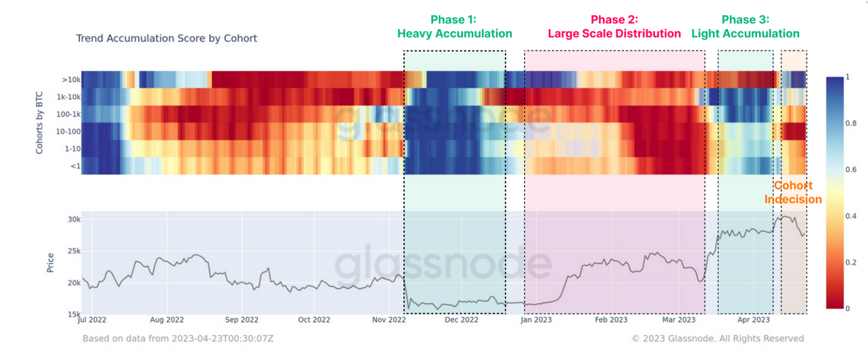
Task: Click the 1k-10k cohort row label
Action: (x=69, y=97)
